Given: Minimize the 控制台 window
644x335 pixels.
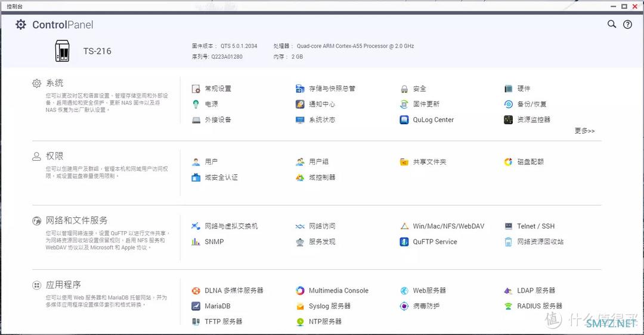Looking at the screenshot, I should (613, 6).
